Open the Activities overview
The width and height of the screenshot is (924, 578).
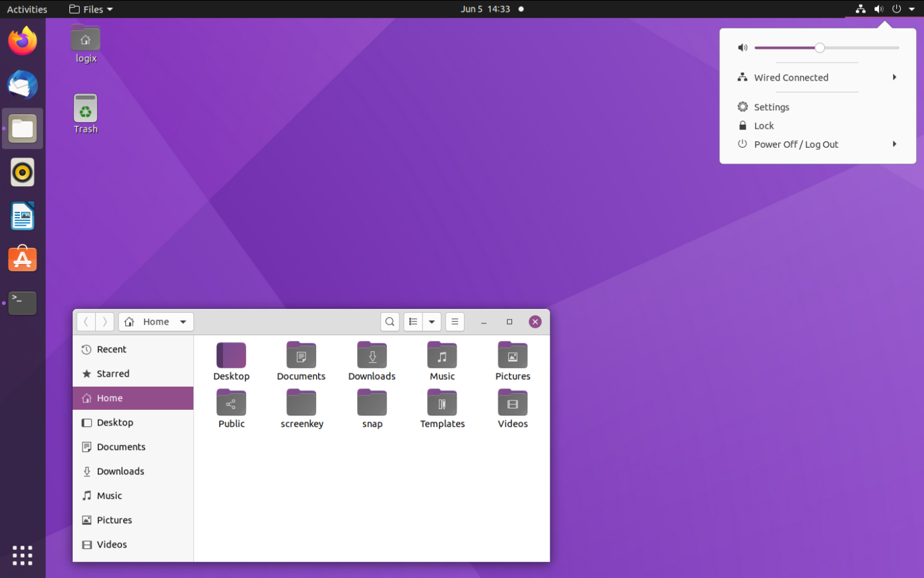point(27,9)
